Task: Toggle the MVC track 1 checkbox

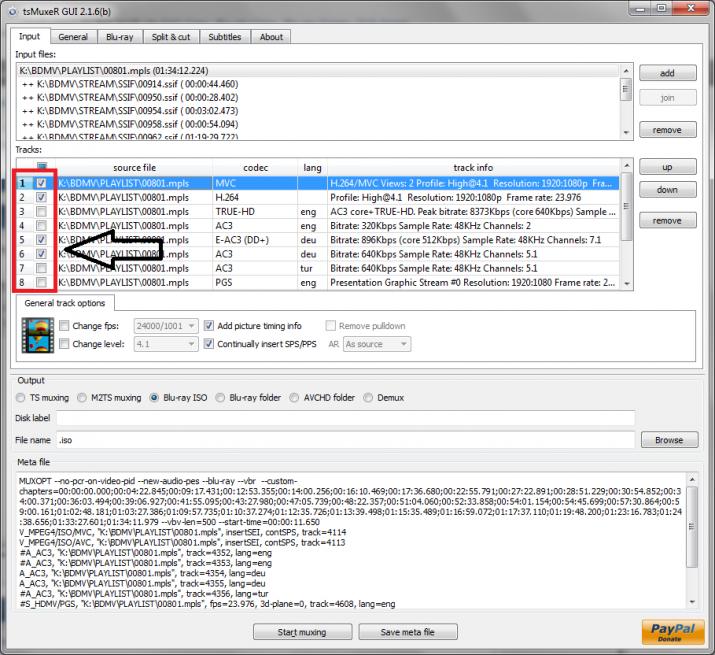Action: 41,183
